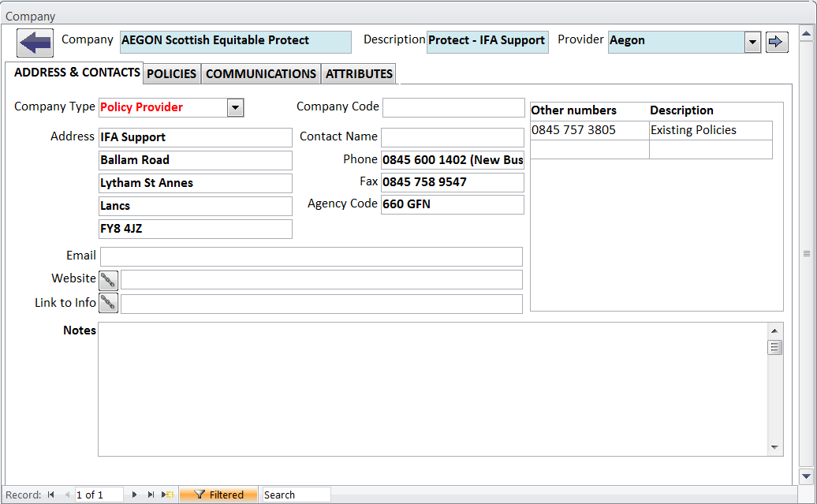Click the form scrollbar down arrow
The height and width of the screenshot is (504, 817).
coord(806,476)
